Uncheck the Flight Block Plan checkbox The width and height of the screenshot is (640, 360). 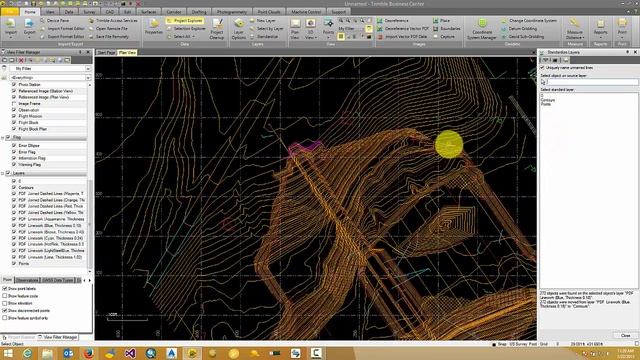tap(14, 129)
